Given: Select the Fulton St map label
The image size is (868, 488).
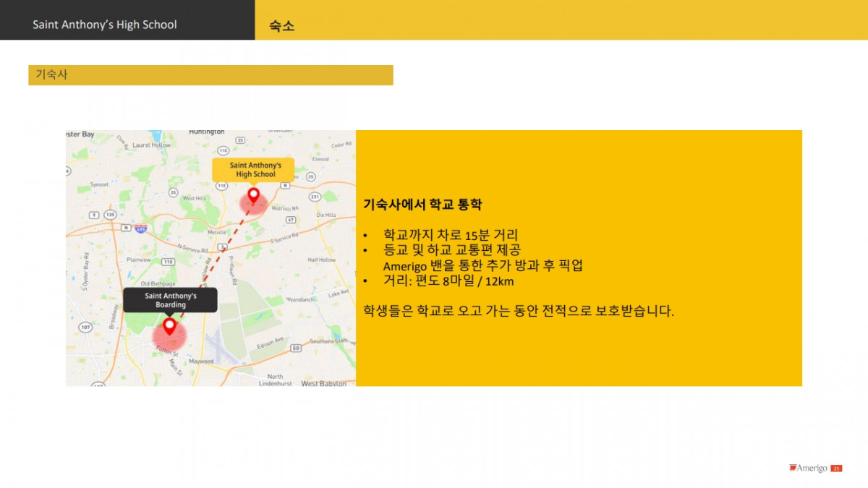Looking at the screenshot, I should (167, 353).
